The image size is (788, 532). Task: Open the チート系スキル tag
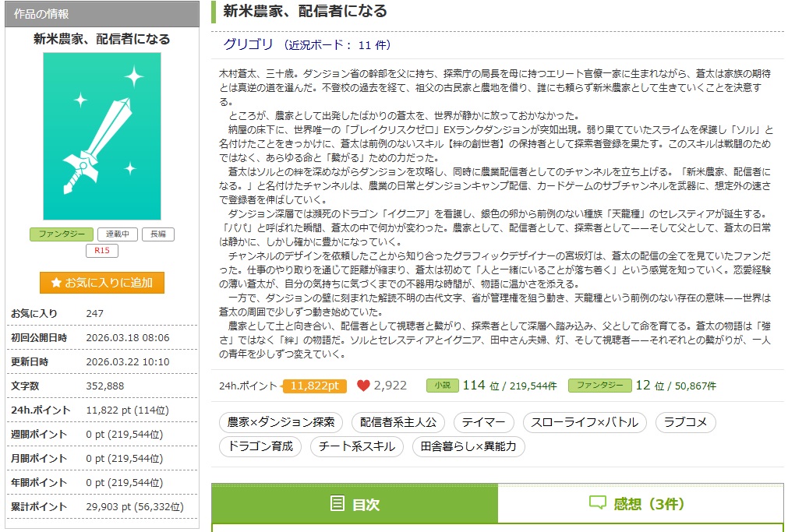[357, 446]
